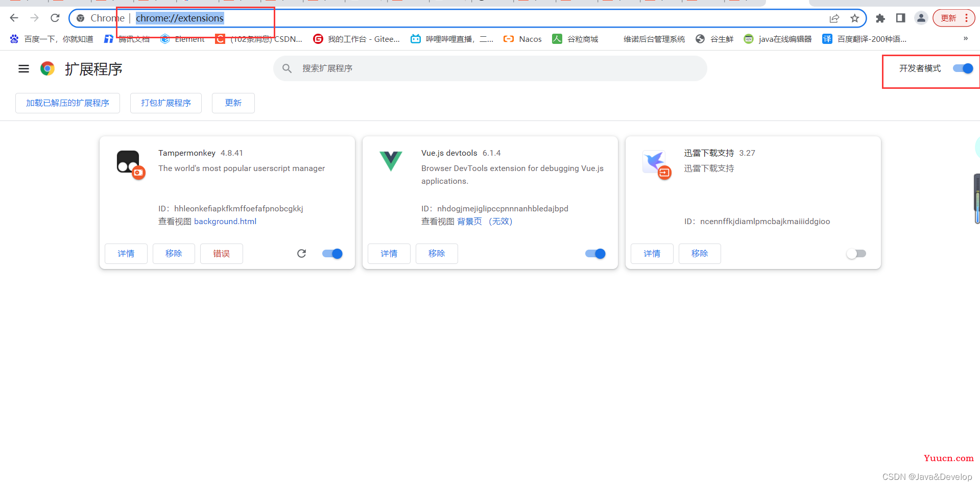
Task: Focus the 搜索扩展程序 search field
Action: [x=490, y=68]
